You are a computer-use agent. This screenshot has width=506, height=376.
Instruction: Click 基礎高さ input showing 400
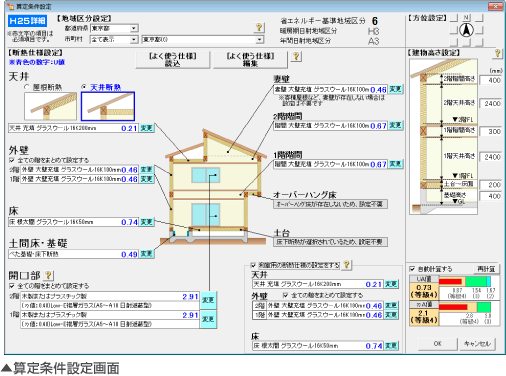pos(491,196)
